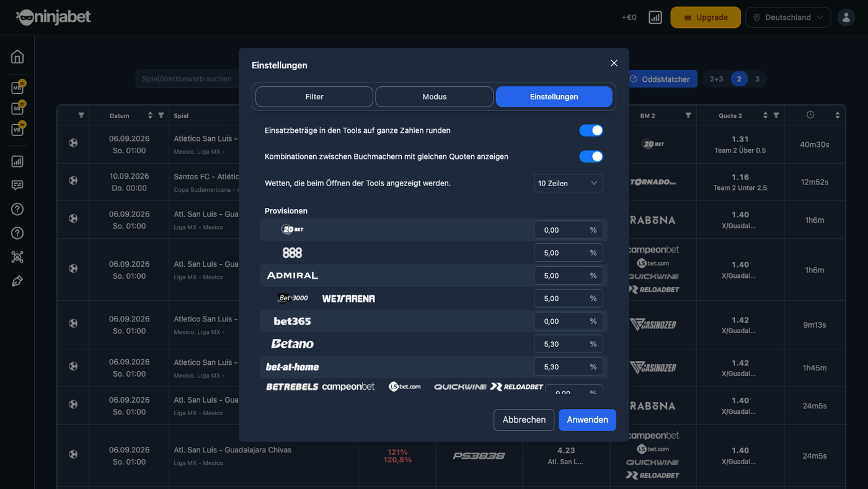Screen dimensions: 868x489
Task: Click the bet365 commission percentage field
Action: click(x=568, y=321)
